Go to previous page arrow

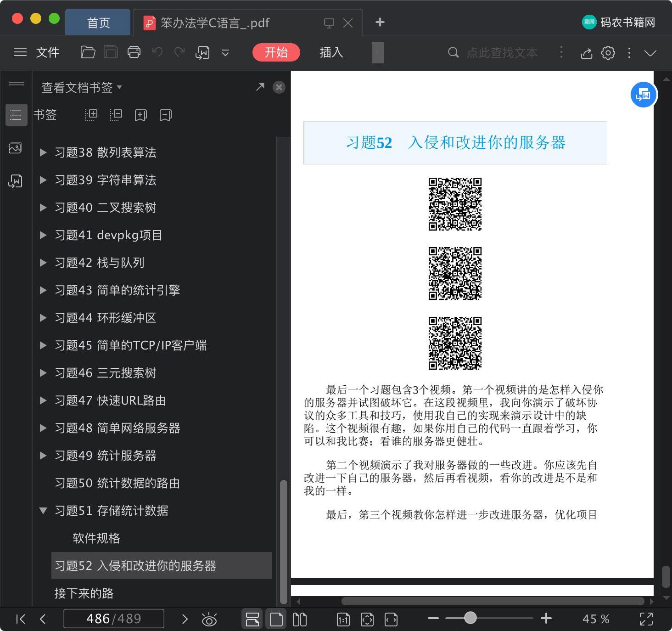pos(43,619)
